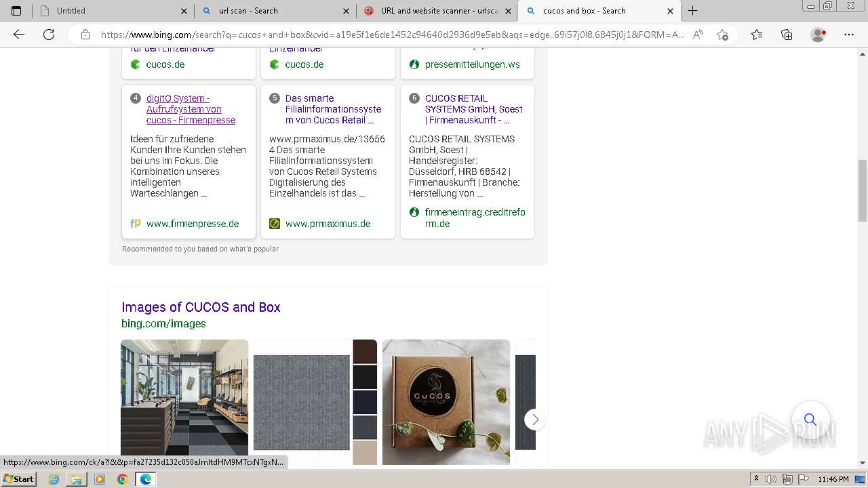Open Google Chrome from taskbar
Screen dimensions: 868x488
[123, 479]
